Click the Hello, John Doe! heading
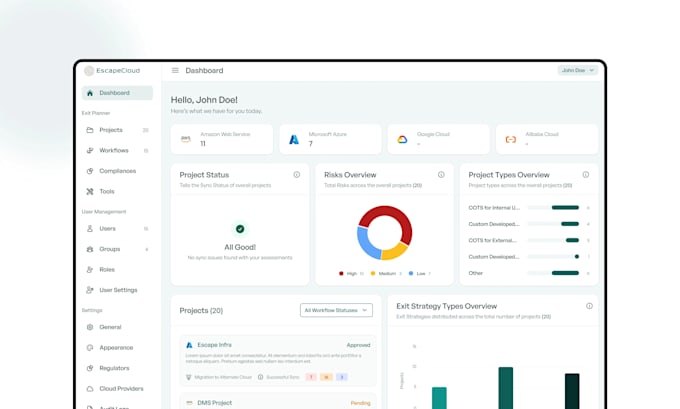The image size is (680, 409). point(204,100)
